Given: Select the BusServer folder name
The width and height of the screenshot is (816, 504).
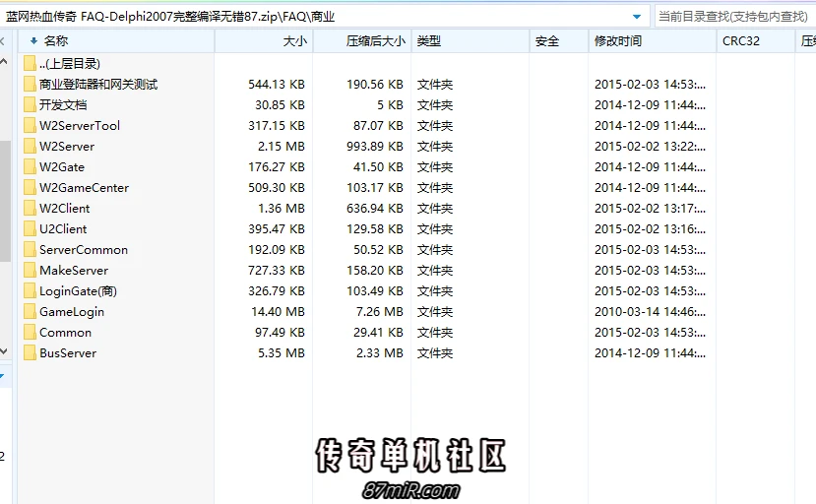Looking at the screenshot, I should pyautogui.click(x=68, y=353).
